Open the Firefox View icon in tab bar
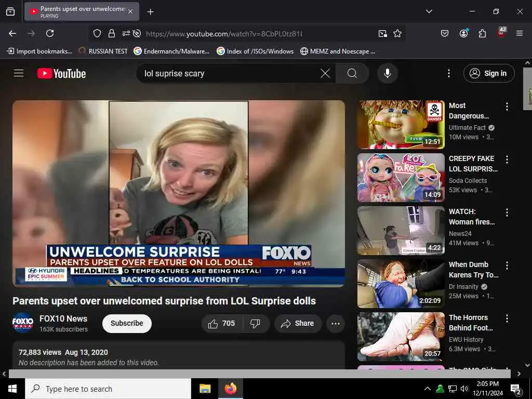The height and width of the screenshot is (399, 532). (x=10, y=11)
